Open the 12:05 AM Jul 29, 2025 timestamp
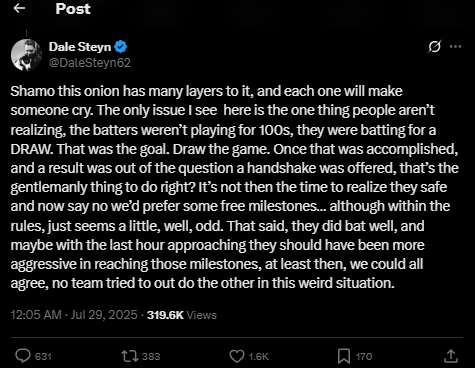The image size is (475, 368). pos(74,315)
